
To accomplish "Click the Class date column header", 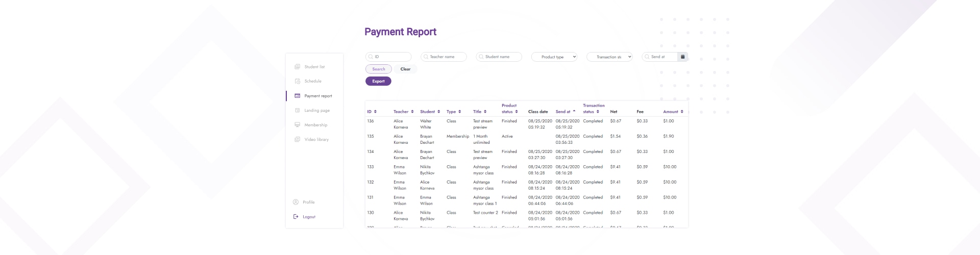I will click(538, 112).
